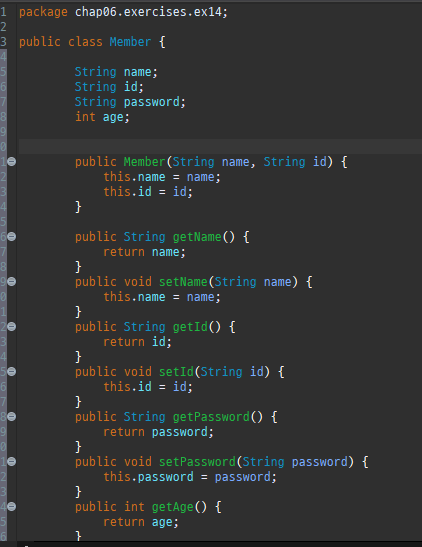Click the setName method name

pyautogui.click(x=183, y=282)
